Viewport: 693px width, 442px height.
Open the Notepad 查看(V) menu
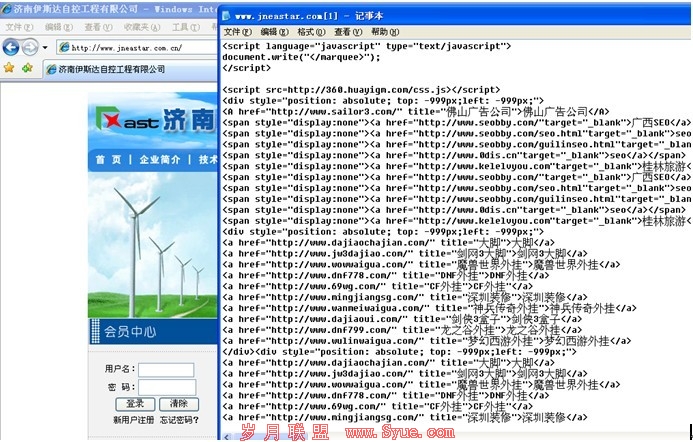348,32
